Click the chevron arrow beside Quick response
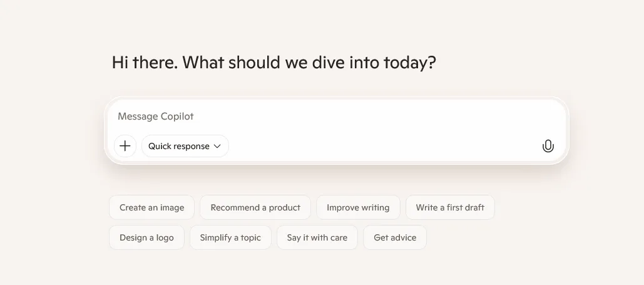 coord(218,146)
